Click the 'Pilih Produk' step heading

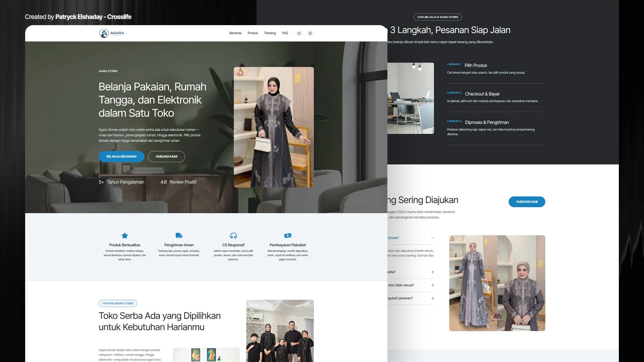476,65
